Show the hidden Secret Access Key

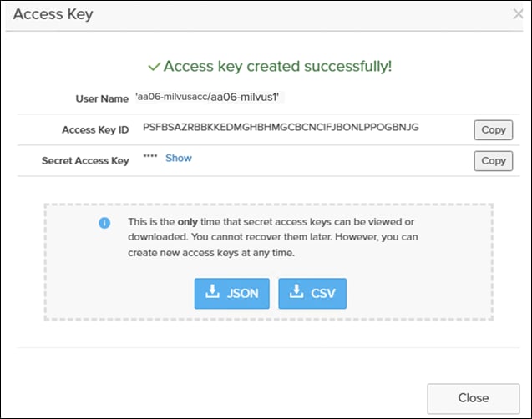click(x=179, y=158)
